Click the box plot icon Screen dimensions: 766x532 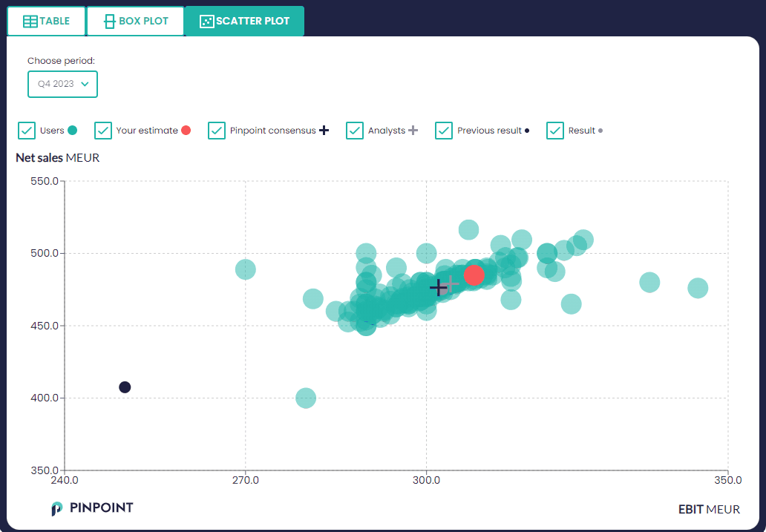(x=109, y=22)
